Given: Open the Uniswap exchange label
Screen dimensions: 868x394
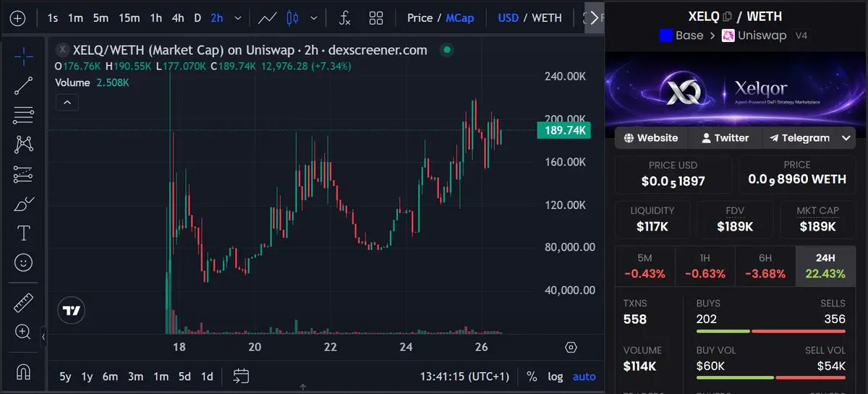Looking at the screenshot, I should click(754, 35).
